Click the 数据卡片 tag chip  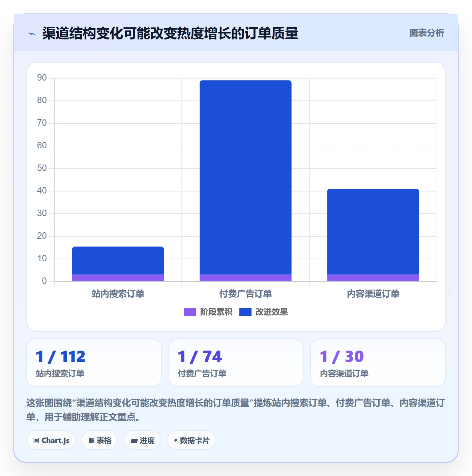coord(191,440)
